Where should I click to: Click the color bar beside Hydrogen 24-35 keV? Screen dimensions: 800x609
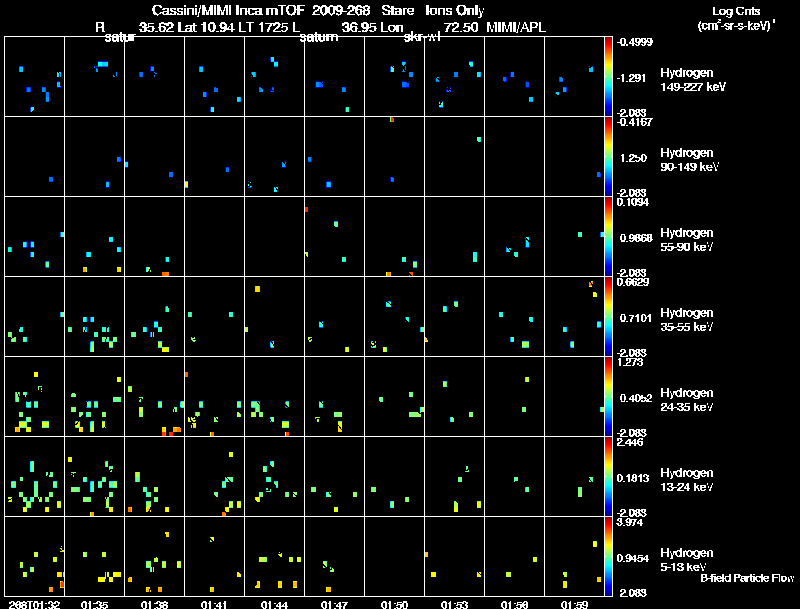(608, 396)
